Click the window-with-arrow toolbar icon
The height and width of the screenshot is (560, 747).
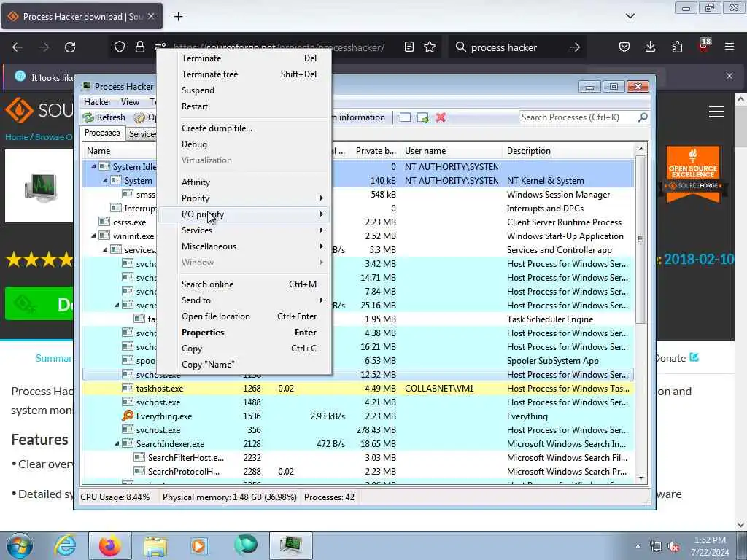coord(422,117)
